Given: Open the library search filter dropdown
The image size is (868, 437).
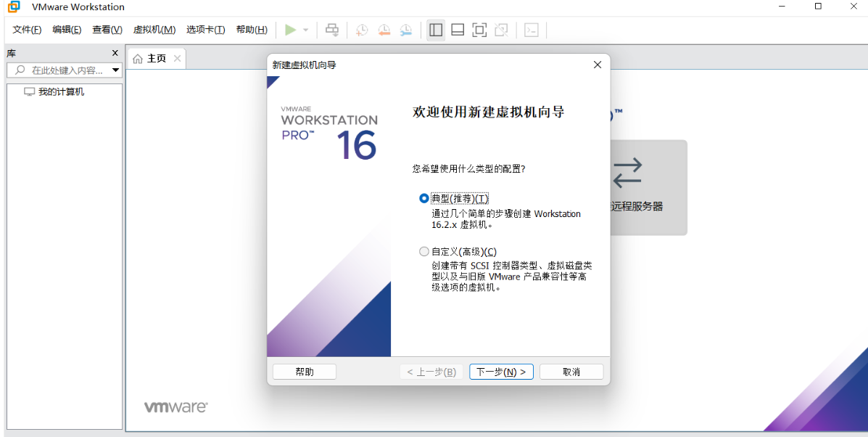Looking at the screenshot, I should pos(116,70).
